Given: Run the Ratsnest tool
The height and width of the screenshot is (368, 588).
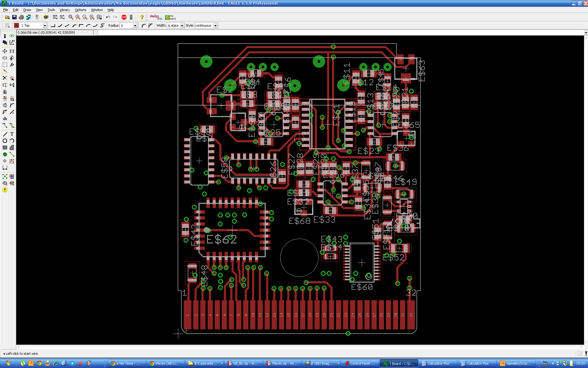Looking at the screenshot, I should (x=5, y=176).
